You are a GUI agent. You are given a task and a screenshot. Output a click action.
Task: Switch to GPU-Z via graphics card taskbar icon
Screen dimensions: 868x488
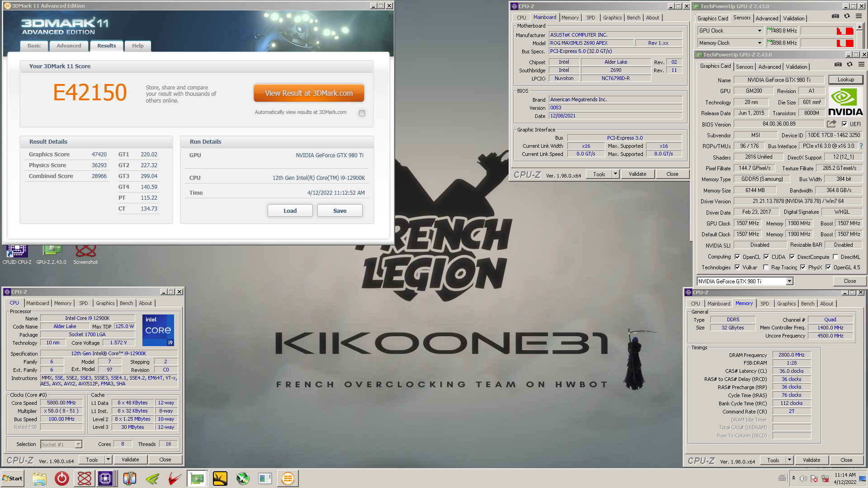coord(197,479)
